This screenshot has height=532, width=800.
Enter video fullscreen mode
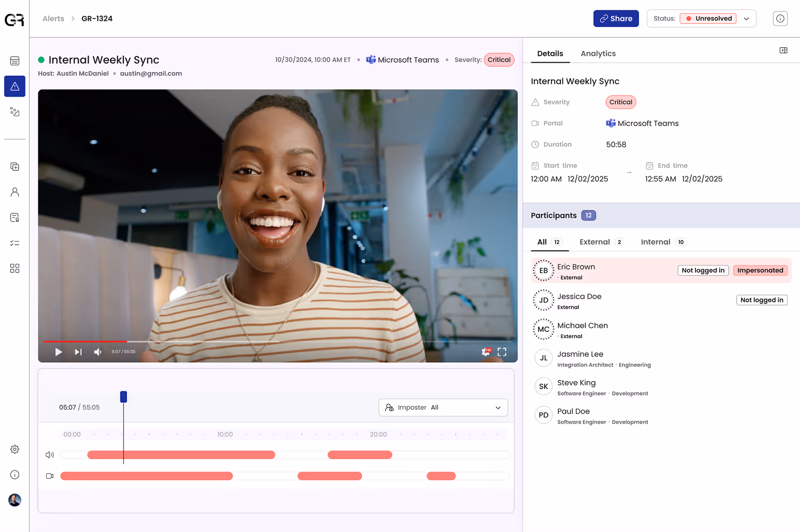[x=502, y=352]
